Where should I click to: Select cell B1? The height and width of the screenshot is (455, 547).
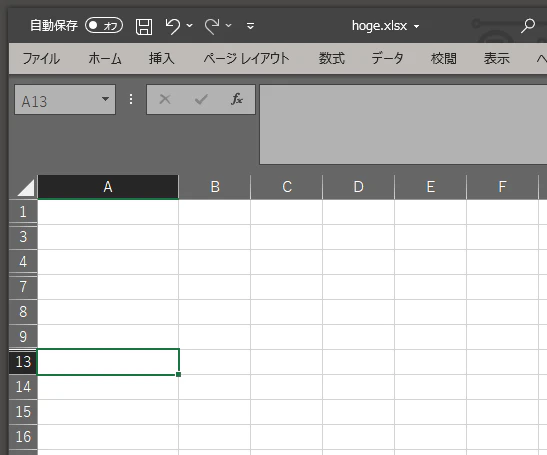[215, 212]
